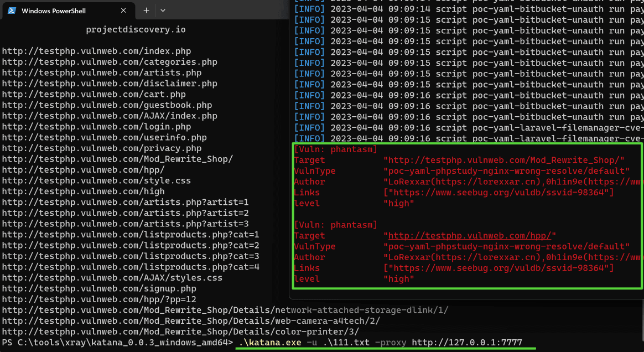The image size is (644, 352).
Task: Click the PS C:\tools\xray prompt path
Action: tap(117, 342)
